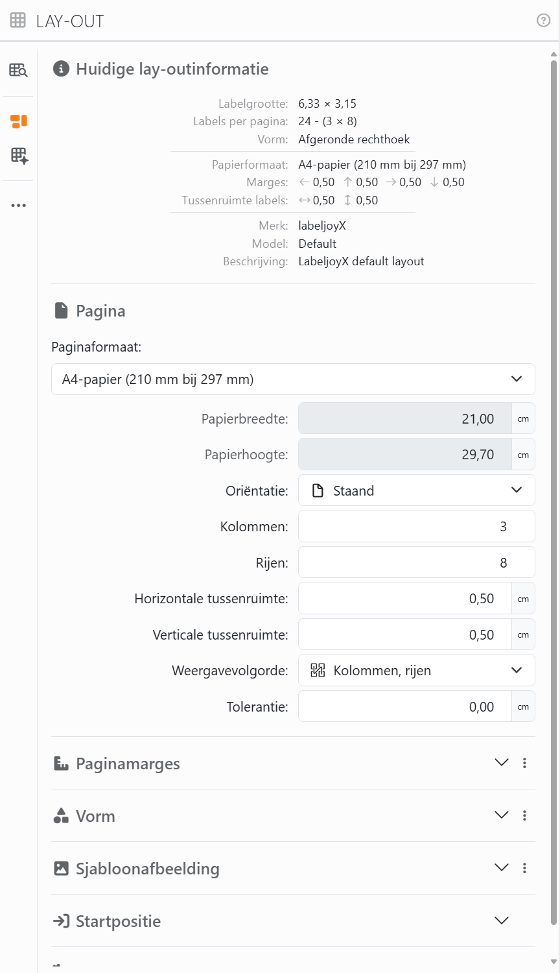This screenshot has width=560, height=973.
Task: Click the page icon beside Pagina heading
Action: (x=61, y=311)
